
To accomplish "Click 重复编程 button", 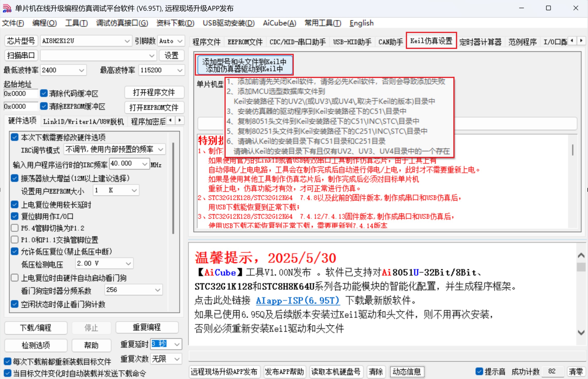I will coord(147,327).
